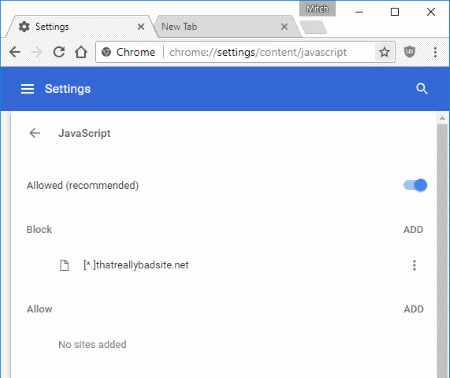450x378 pixels.
Task: Close the New Tab tab
Action: click(284, 27)
